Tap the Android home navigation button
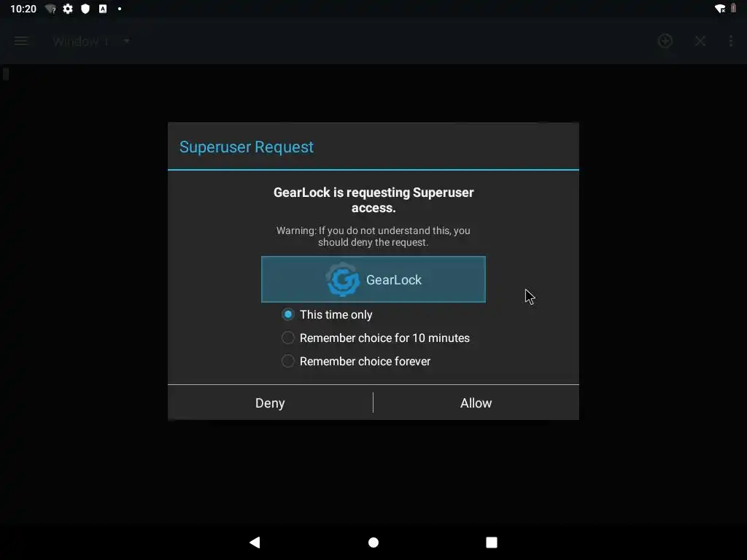The height and width of the screenshot is (560, 747). (x=373, y=542)
